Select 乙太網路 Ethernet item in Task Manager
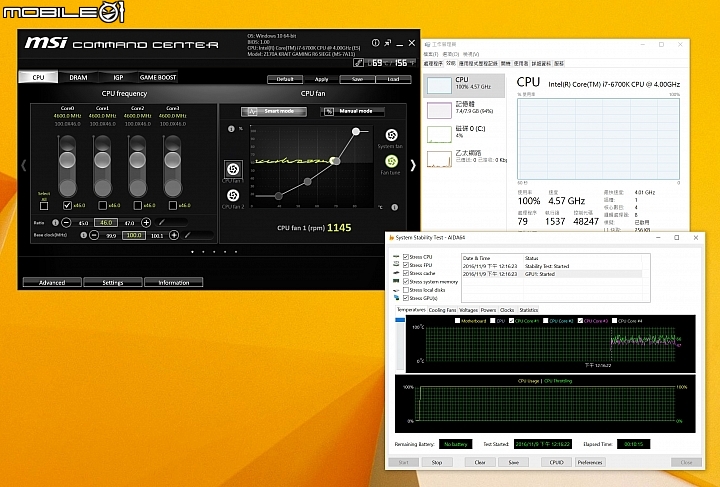This screenshot has height=487, width=720. (x=464, y=157)
